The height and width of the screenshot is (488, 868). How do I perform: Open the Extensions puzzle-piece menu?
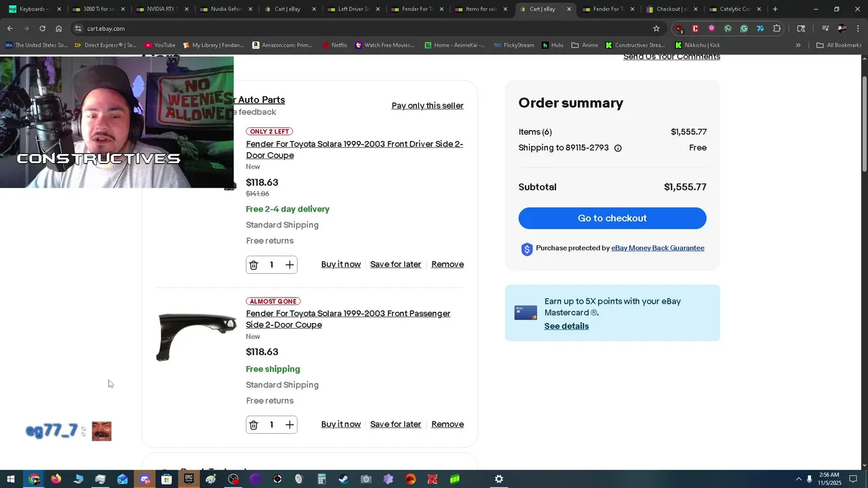[x=776, y=28]
